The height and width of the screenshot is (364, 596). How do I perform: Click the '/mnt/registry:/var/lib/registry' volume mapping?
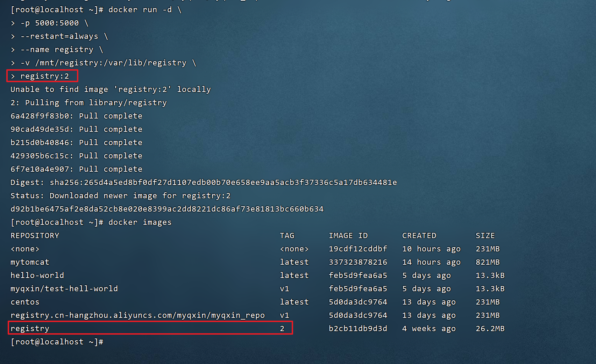pos(111,63)
